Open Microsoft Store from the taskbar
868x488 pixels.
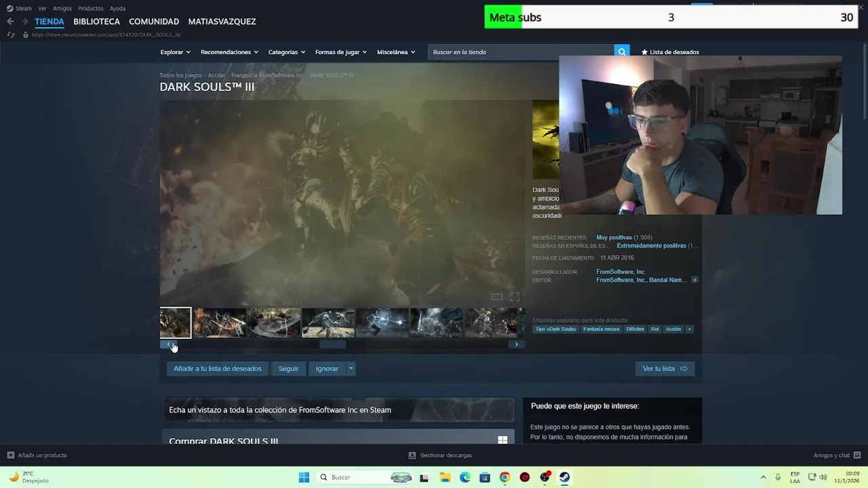click(485, 477)
